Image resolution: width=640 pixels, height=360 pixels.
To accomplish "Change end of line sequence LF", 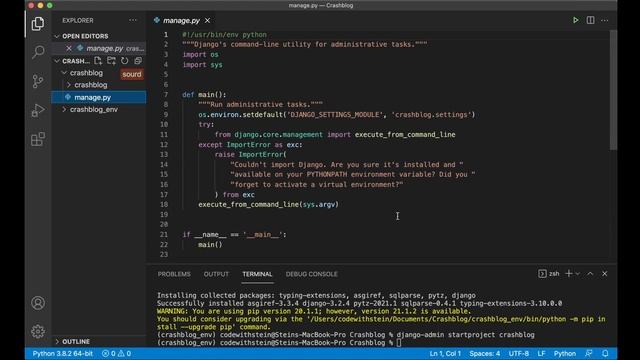I will tap(541, 353).
